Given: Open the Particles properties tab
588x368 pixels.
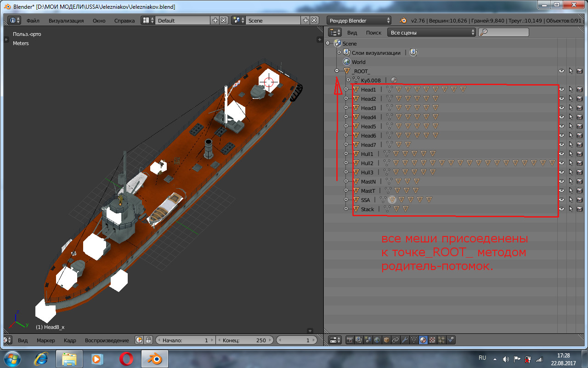Looking at the screenshot, I should click(x=441, y=340).
